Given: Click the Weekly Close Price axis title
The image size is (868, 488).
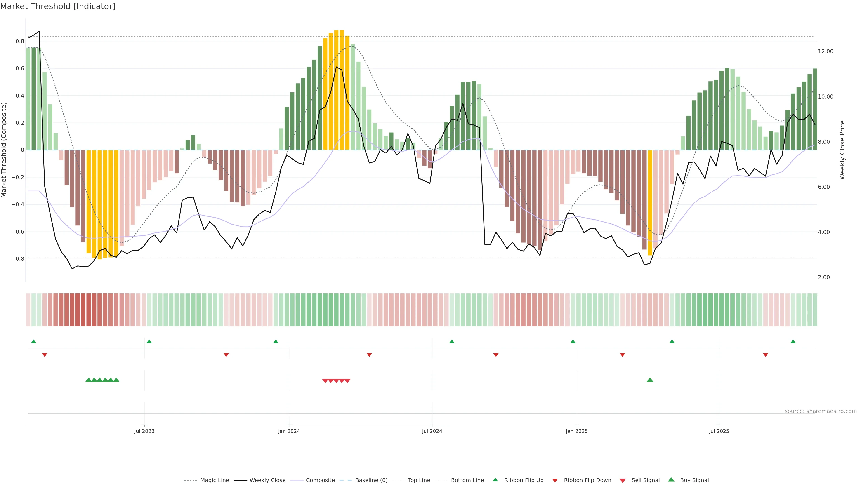Looking at the screenshot, I should click(842, 150).
